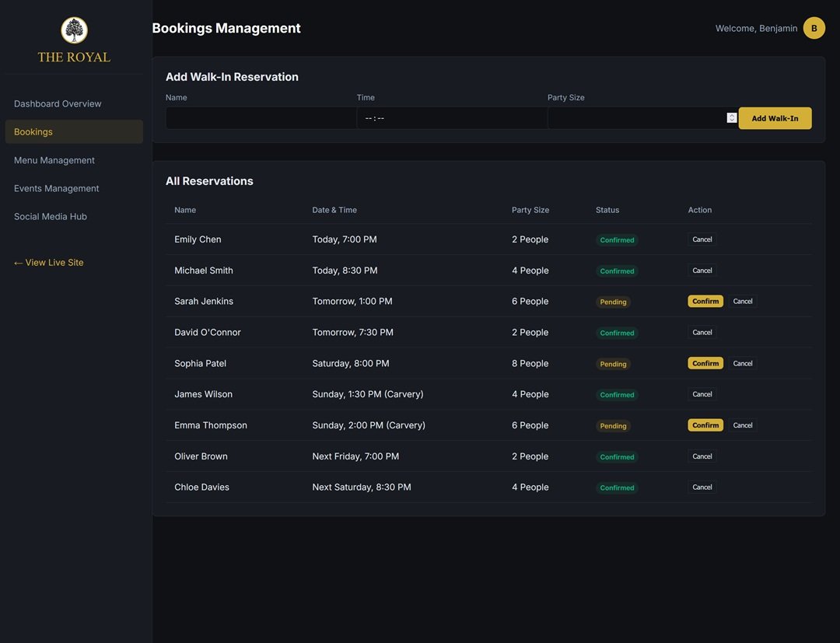Click Sophia Patel's '8 People' cell

coord(530,364)
